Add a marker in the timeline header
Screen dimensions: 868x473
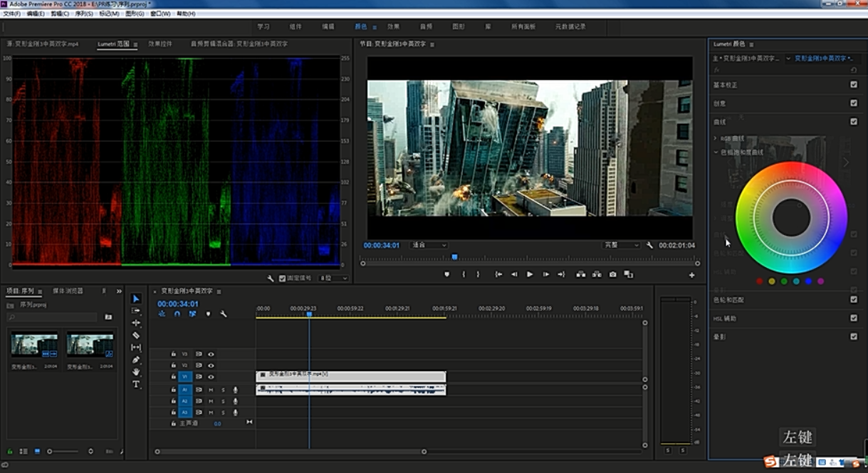click(208, 314)
